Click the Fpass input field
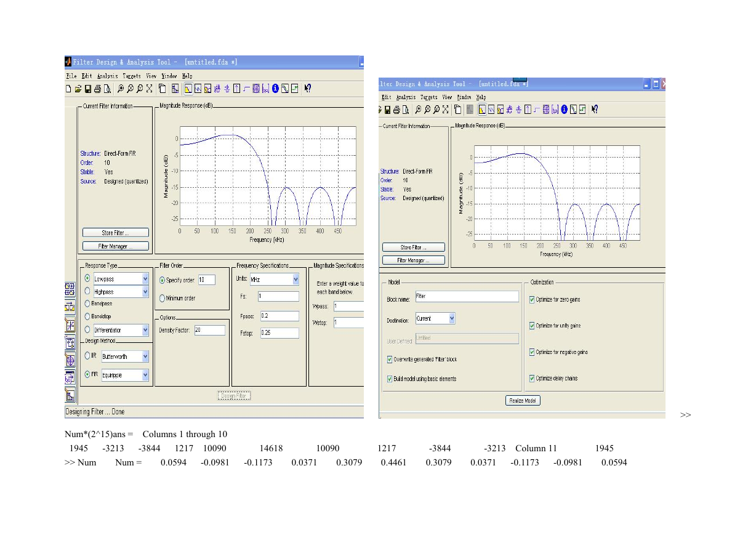The height and width of the screenshot is (535, 756). pyautogui.click(x=279, y=316)
